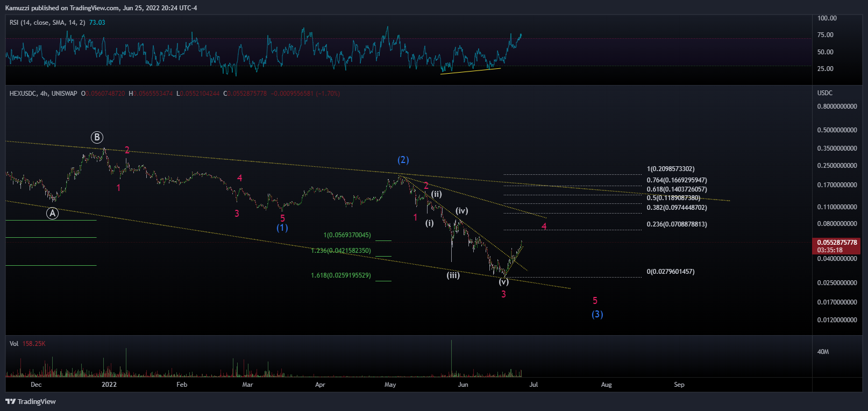The image size is (868, 411).
Task: Click the fib level 0(0.0279601457)
Action: [x=671, y=272]
